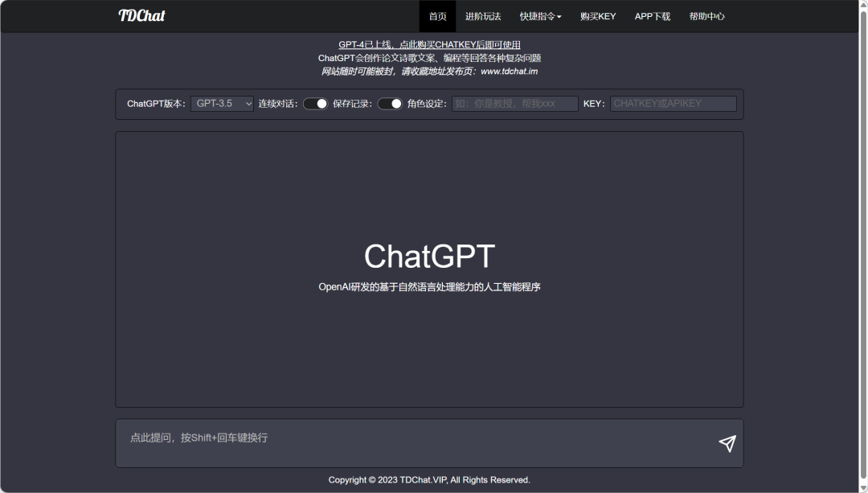Viewport: 868px width, 493px height.
Task: Click the www.tdchat.im address text
Action: click(509, 72)
